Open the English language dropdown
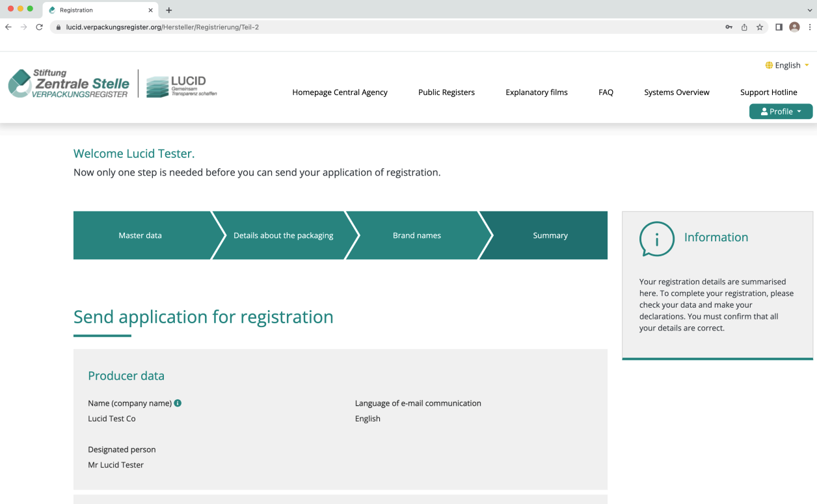 787,65
